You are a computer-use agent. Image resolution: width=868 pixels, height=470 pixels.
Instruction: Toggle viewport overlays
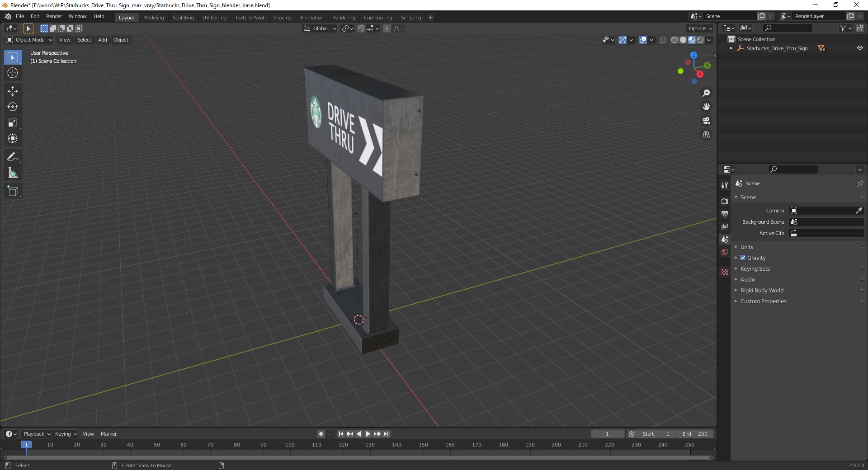[643, 40]
